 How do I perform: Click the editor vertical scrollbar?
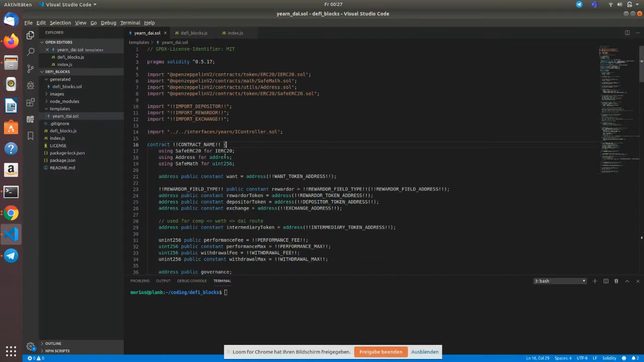(x=641, y=63)
